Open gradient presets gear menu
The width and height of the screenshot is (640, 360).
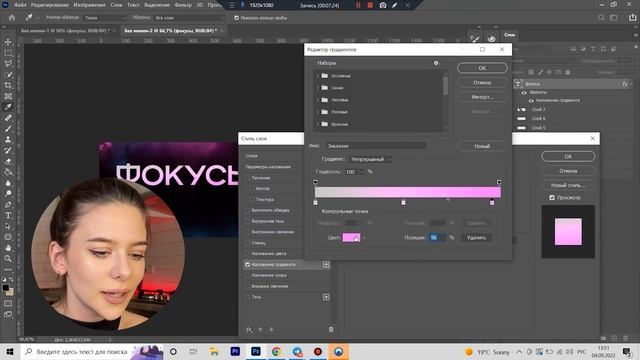click(436, 63)
